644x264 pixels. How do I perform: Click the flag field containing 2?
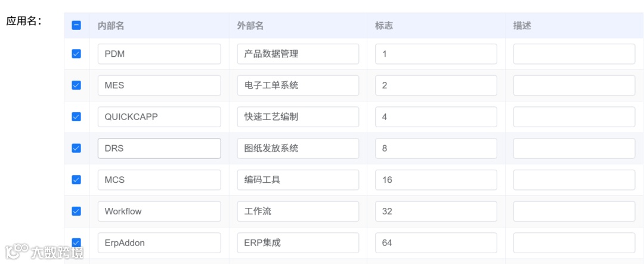pyautogui.click(x=436, y=85)
